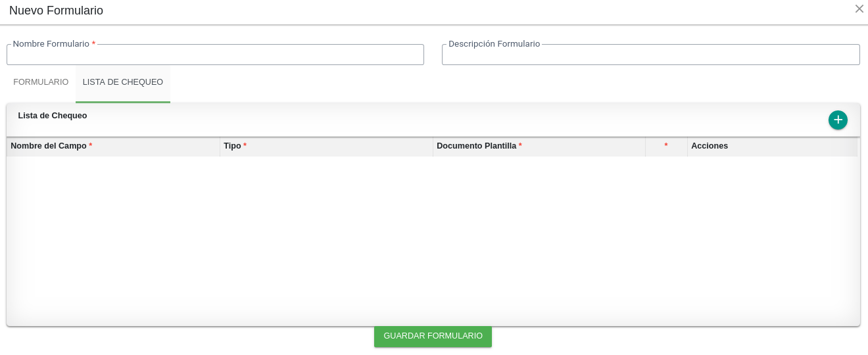The height and width of the screenshot is (355, 868).
Task: Sort by the Nombre del Campo column header
Action: 113,146
